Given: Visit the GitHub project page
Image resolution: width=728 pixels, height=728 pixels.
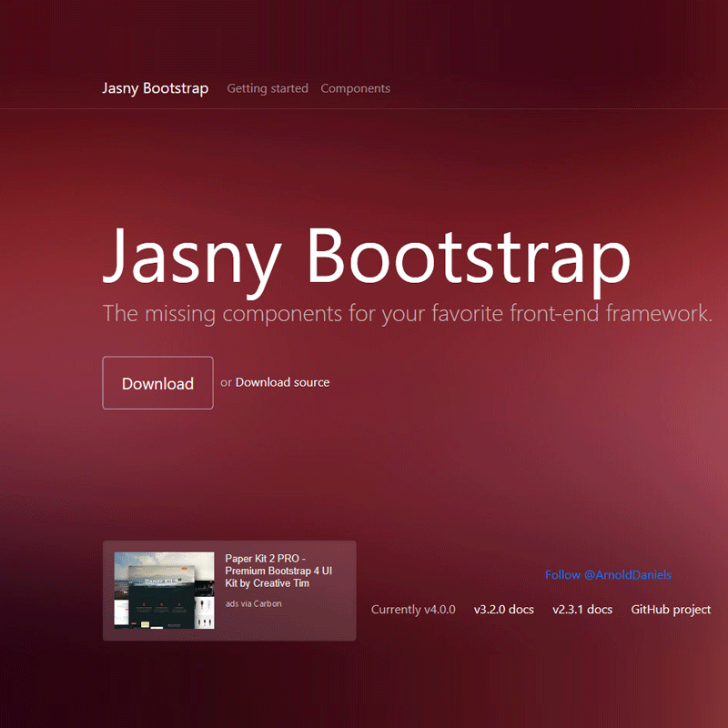Looking at the screenshot, I should click(671, 610).
